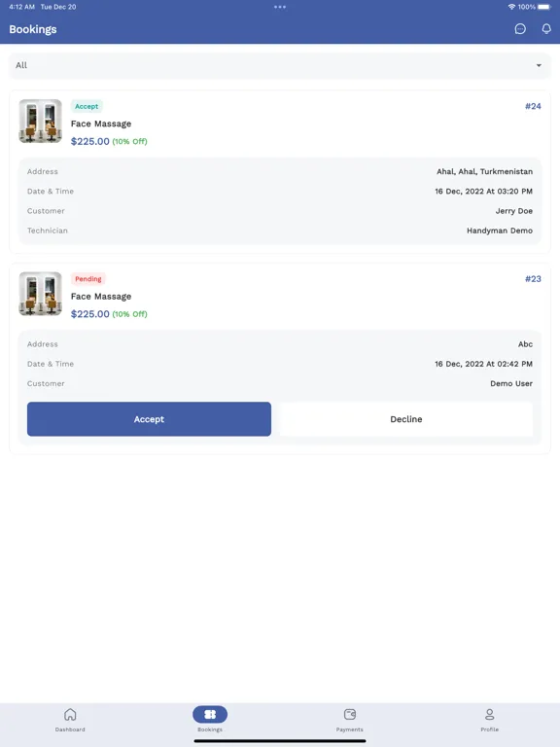Open the Face Massage title in booking #24
The height and width of the screenshot is (747, 560).
pos(101,124)
